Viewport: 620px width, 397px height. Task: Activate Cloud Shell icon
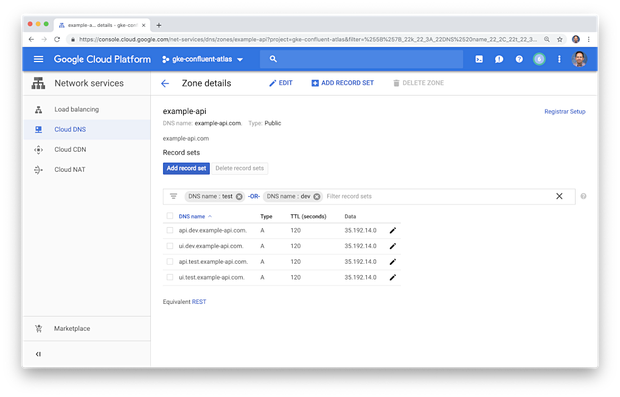pyautogui.click(x=479, y=59)
